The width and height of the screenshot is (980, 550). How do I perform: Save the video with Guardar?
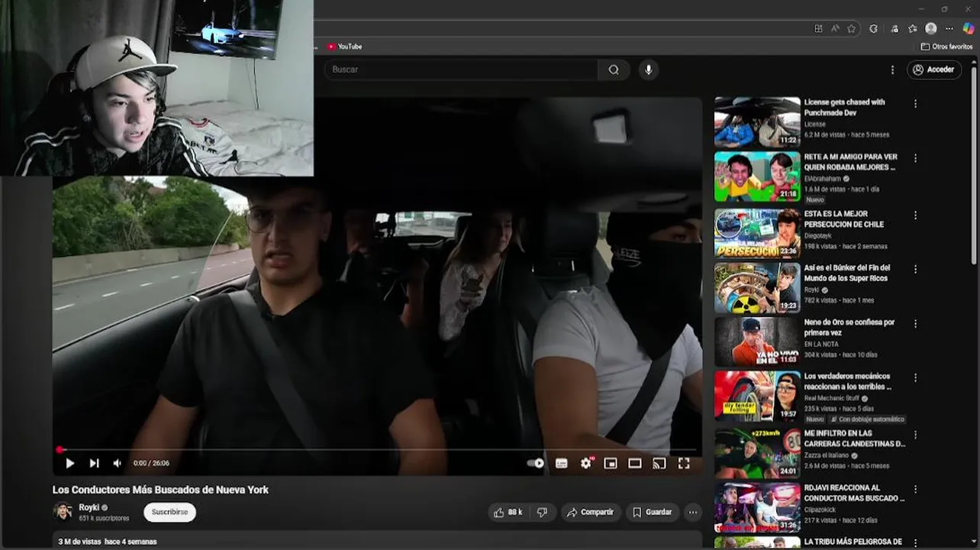(652, 512)
